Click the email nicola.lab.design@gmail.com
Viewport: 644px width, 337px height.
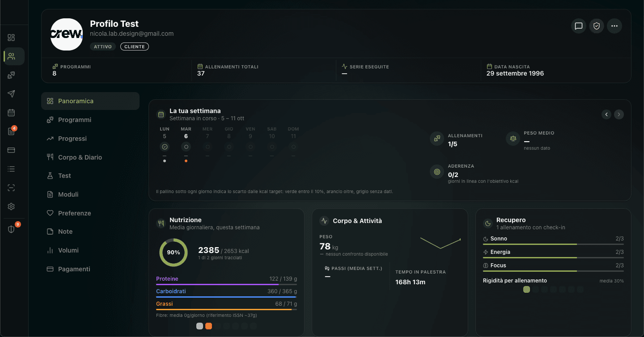[x=132, y=34]
